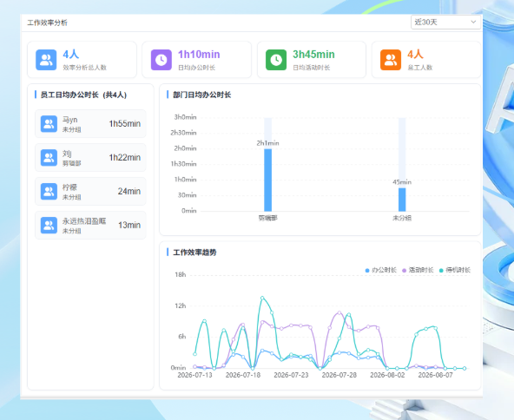
Task: Click the 45min bar for 未分组
Action: click(402, 200)
